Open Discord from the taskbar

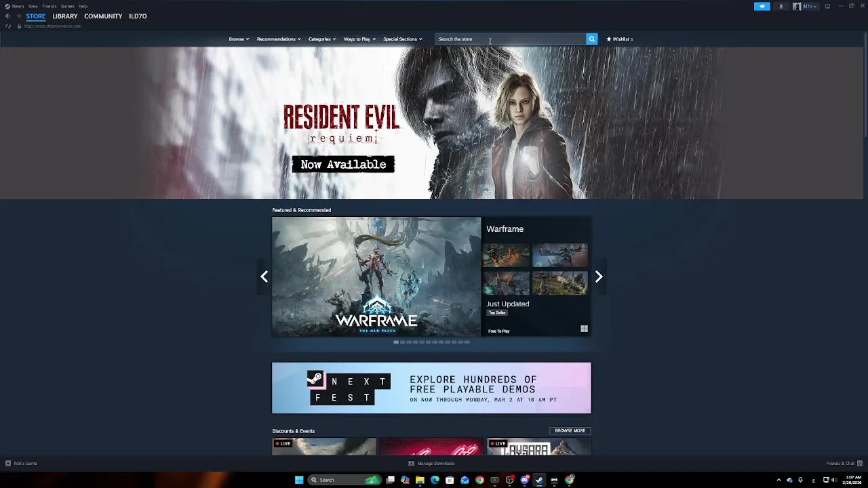pyautogui.click(x=524, y=480)
